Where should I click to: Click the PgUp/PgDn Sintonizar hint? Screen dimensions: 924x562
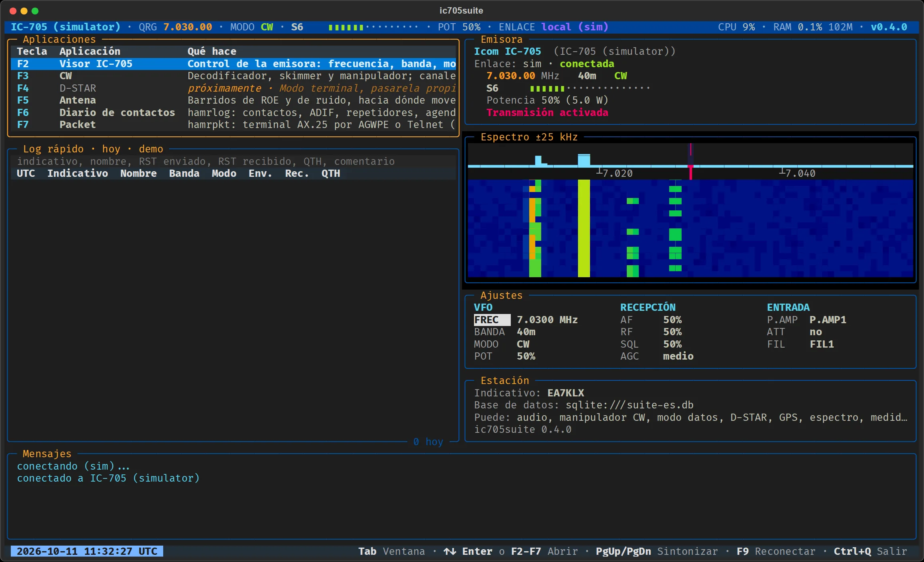(x=657, y=551)
